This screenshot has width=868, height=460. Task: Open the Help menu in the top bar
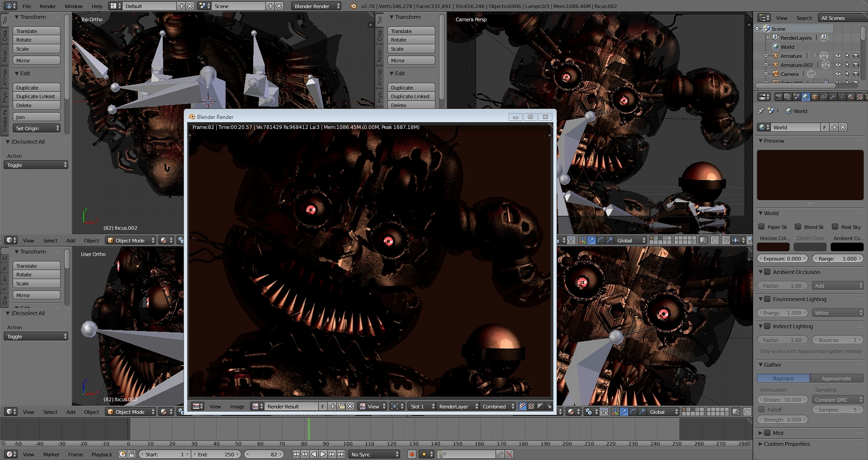pos(97,6)
